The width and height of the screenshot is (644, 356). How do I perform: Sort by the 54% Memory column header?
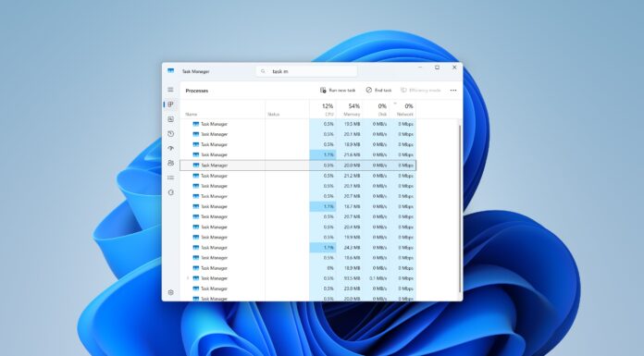pos(350,109)
